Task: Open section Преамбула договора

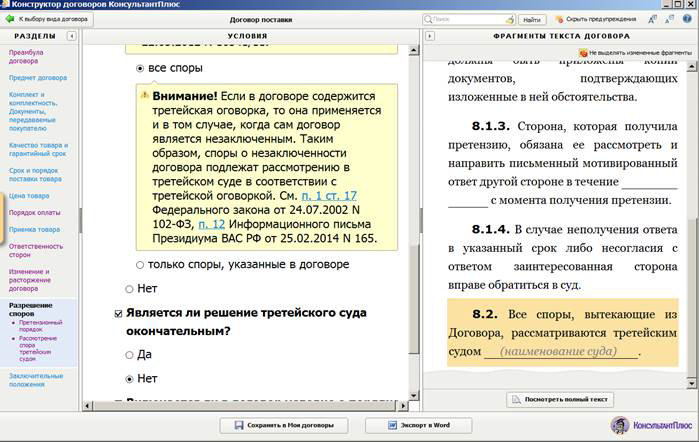Action: click(26, 57)
